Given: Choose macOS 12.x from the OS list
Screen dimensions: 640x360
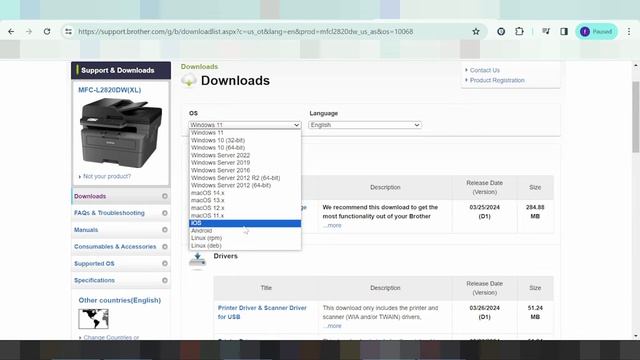Looking at the screenshot, I should [245, 208].
